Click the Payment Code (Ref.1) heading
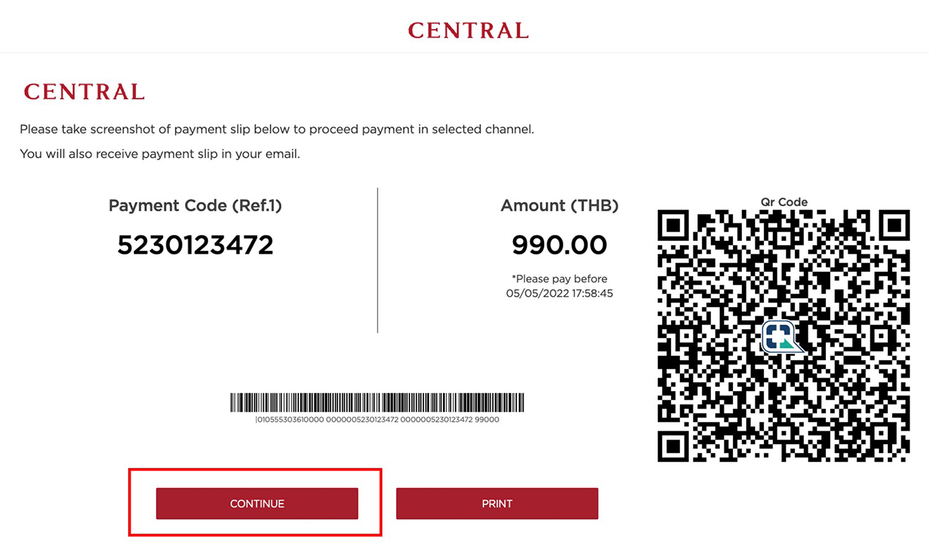929x560 pixels. point(195,206)
